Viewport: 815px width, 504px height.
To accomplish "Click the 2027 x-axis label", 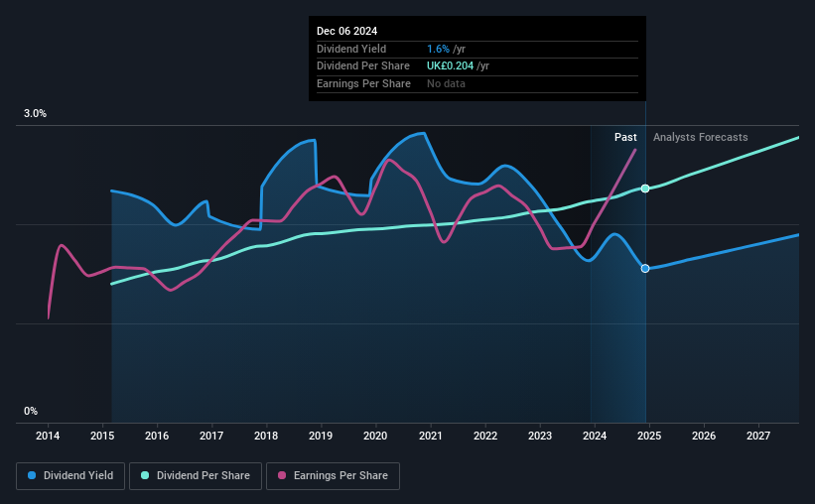I will [758, 436].
